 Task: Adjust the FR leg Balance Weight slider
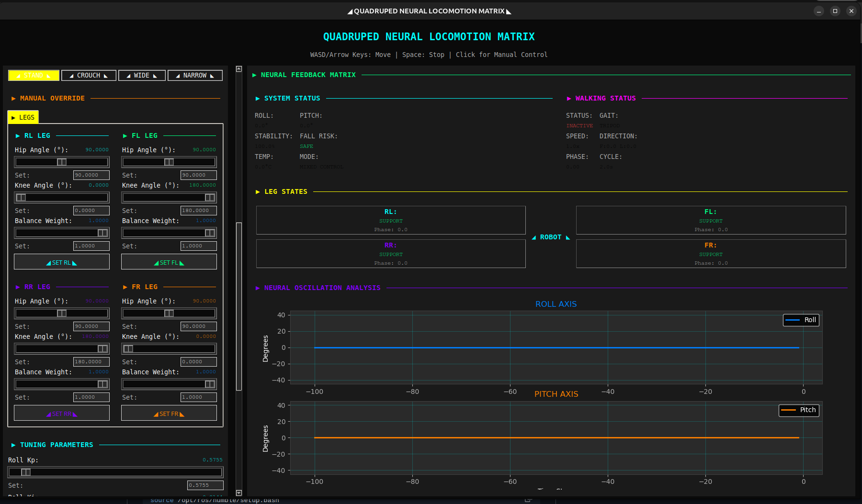pos(169,384)
